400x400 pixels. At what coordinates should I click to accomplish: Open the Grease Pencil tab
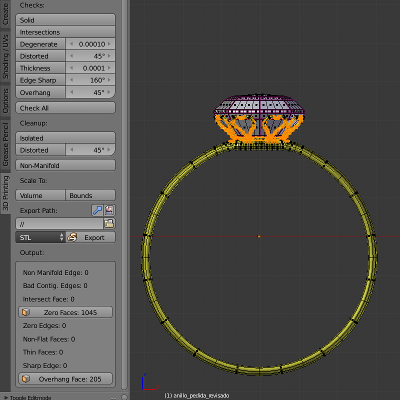click(x=5, y=144)
